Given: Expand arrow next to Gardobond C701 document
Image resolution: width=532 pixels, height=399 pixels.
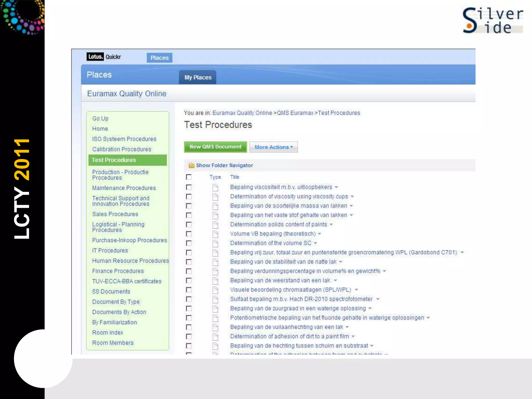Looking at the screenshot, I should point(462,252).
